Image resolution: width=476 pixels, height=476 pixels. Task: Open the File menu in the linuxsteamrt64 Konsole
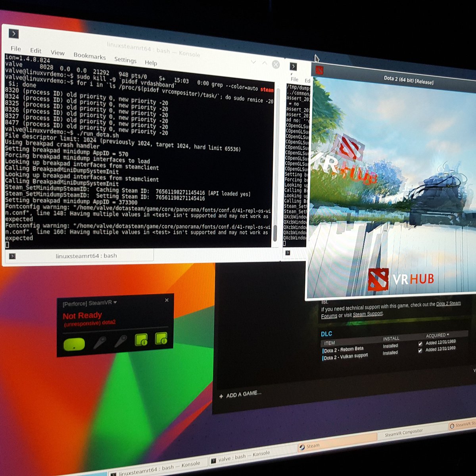pos(16,48)
